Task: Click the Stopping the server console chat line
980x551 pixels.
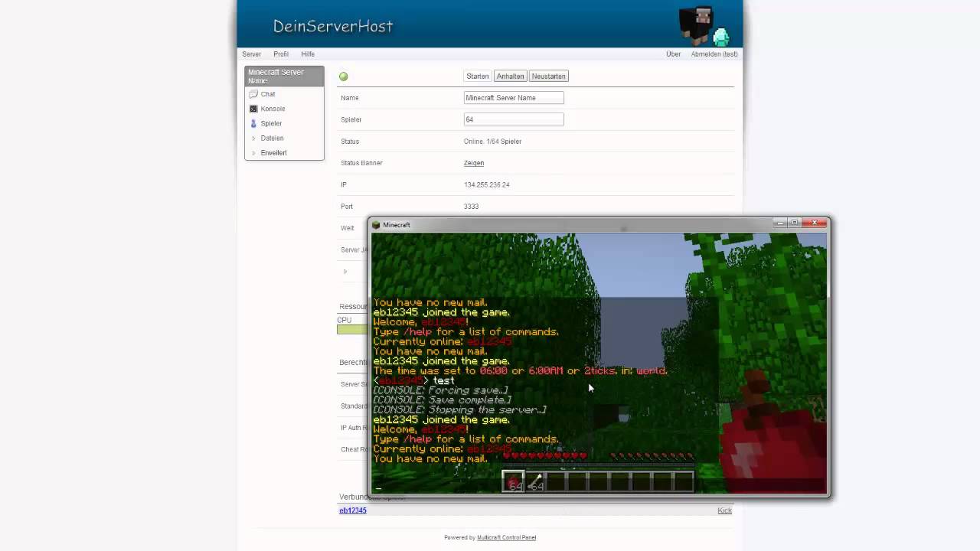Action: click(459, 410)
